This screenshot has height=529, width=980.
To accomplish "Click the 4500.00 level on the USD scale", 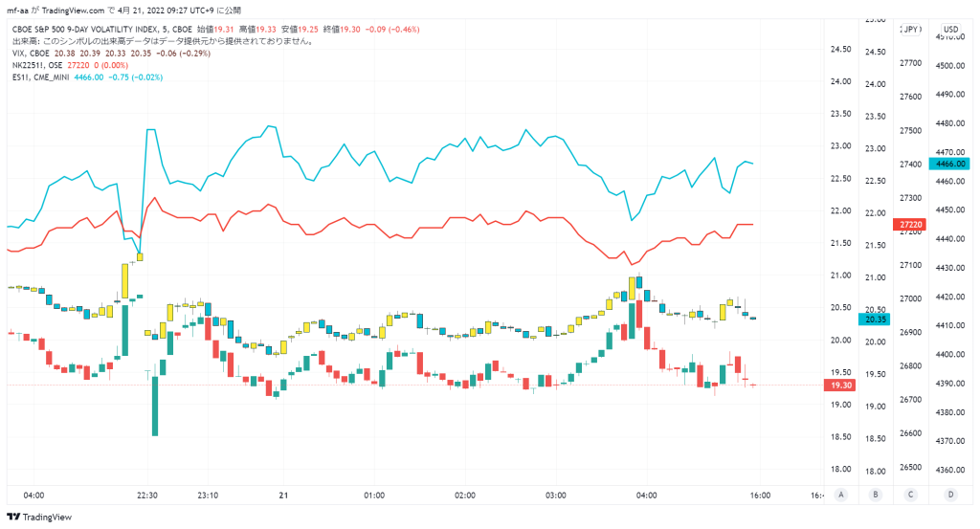I will [950, 66].
